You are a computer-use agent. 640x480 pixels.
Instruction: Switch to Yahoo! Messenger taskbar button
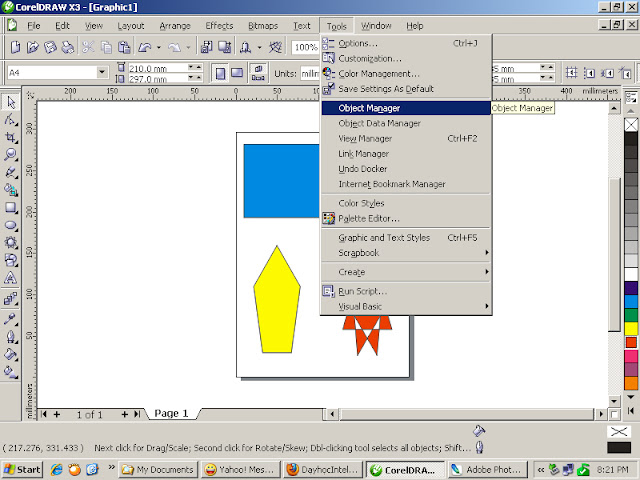[240, 470]
